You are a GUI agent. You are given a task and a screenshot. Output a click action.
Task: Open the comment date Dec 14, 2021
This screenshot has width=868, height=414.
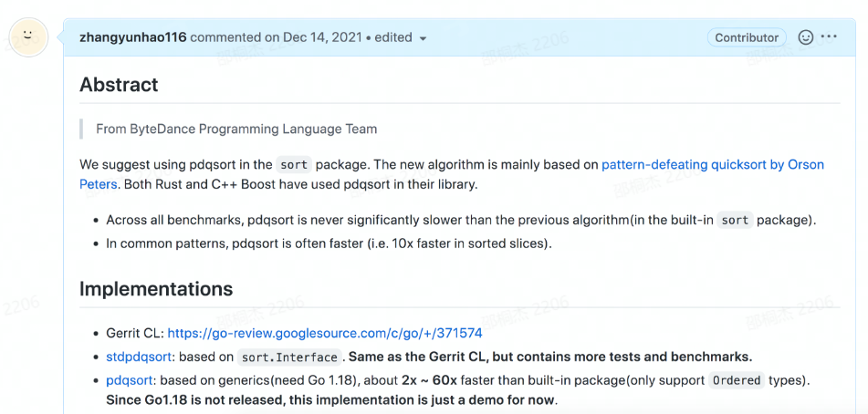[x=322, y=37]
